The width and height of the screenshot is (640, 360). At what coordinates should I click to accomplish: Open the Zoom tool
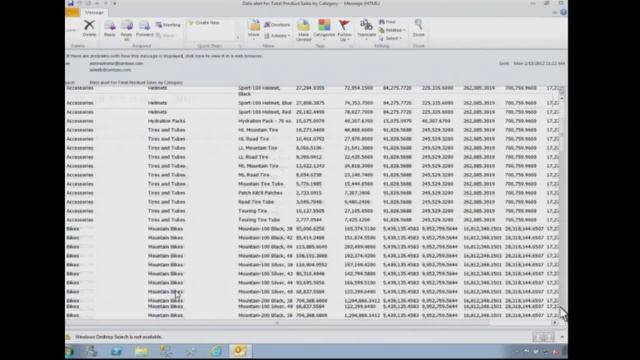point(418,28)
